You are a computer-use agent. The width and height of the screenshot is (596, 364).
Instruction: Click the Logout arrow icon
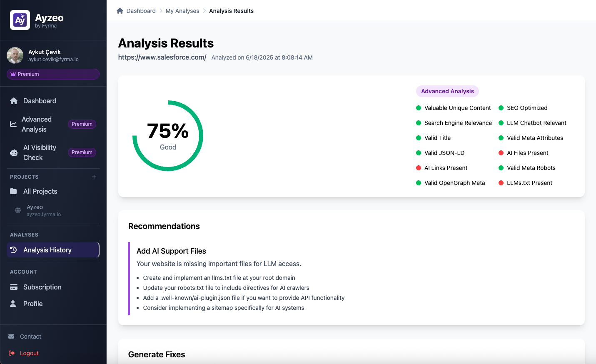pos(12,353)
